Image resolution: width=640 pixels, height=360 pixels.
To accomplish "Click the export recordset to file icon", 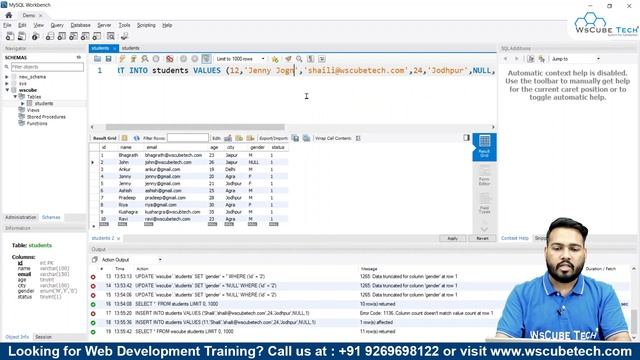I will coord(295,138).
